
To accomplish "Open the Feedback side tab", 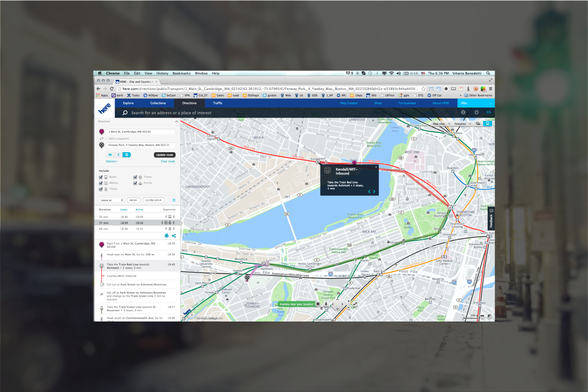I will click(x=492, y=219).
